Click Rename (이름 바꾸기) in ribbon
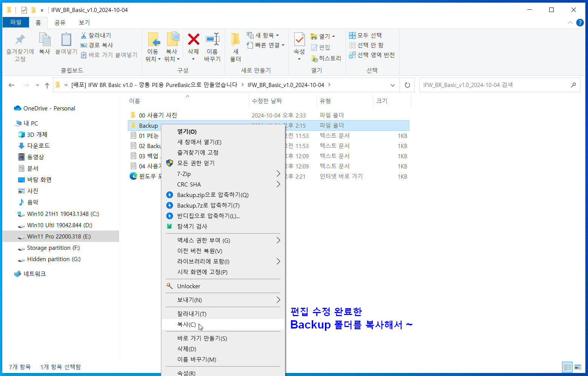This screenshot has width=588, height=376. pyautogui.click(x=212, y=47)
